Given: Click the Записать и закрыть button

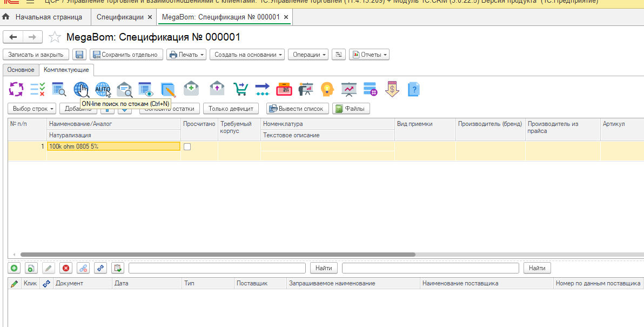Looking at the screenshot, I should [36, 55].
